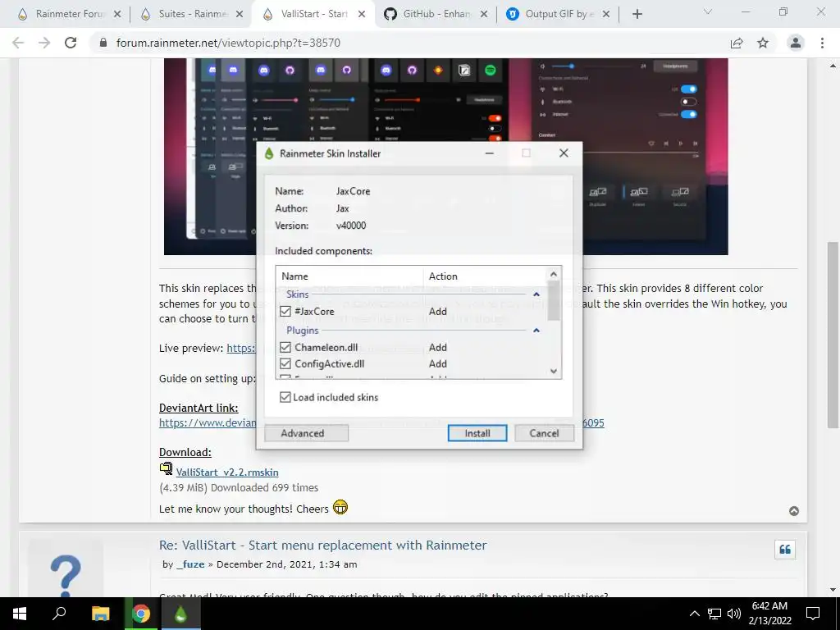Viewport: 840px width, 630px height.
Task: View site security lock info
Action: pyautogui.click(x=103, y=43)
